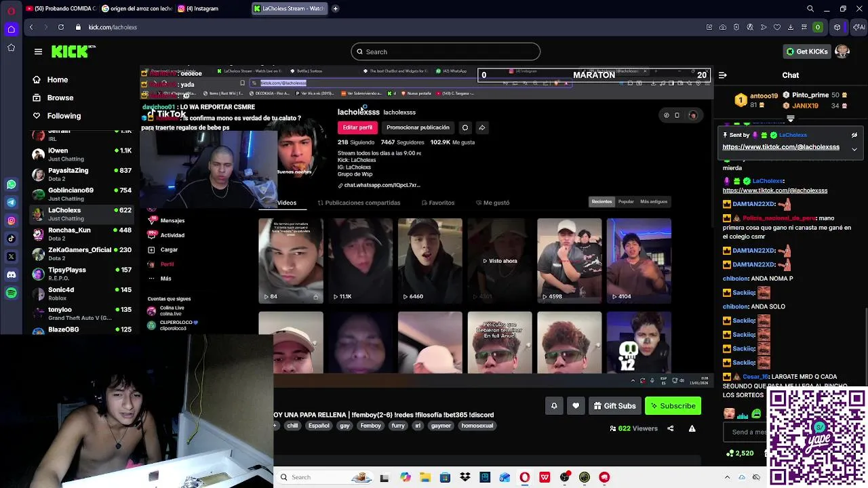
Task: Open Dropbox from the taskbar
Action: coord(465,477)
